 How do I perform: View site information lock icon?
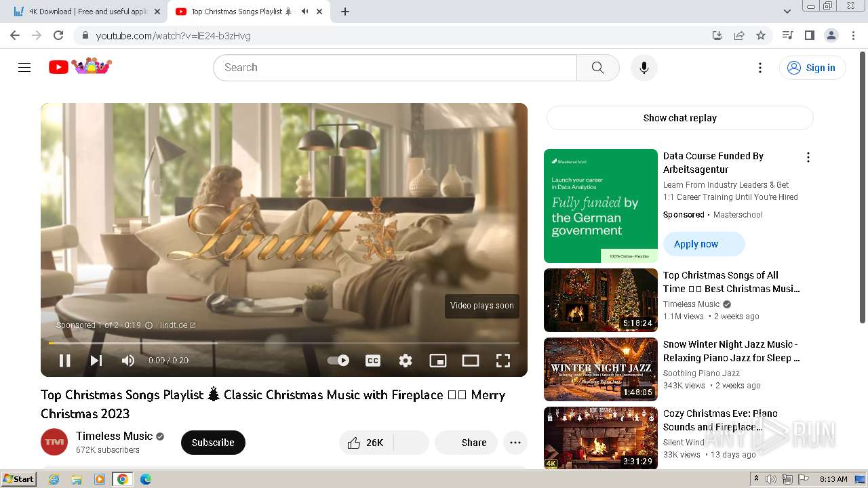click(x=85, y=35)
